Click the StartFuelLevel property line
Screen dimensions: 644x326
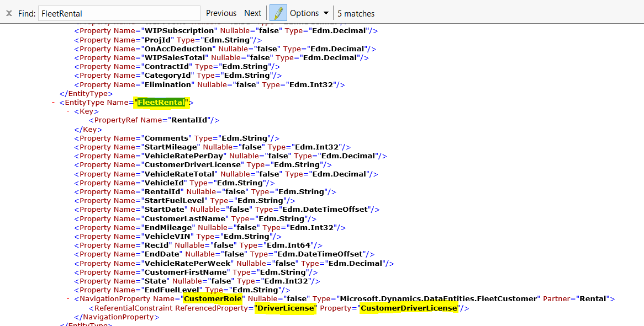(x=184, y=201)
